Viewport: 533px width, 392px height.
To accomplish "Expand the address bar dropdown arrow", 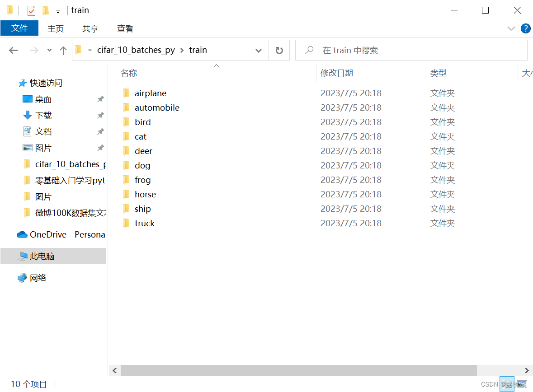I will 258,50.
